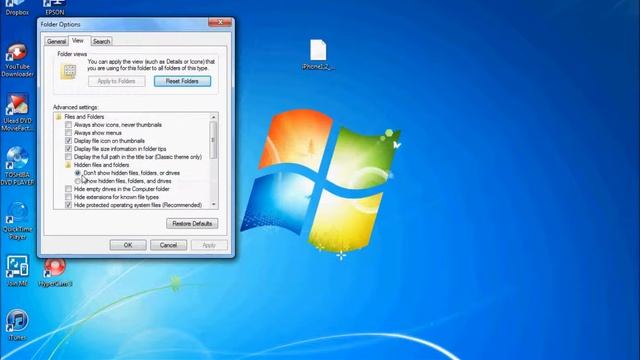Switch to the View tab
The width and height of the screenshot is (640, 360).
78,40
